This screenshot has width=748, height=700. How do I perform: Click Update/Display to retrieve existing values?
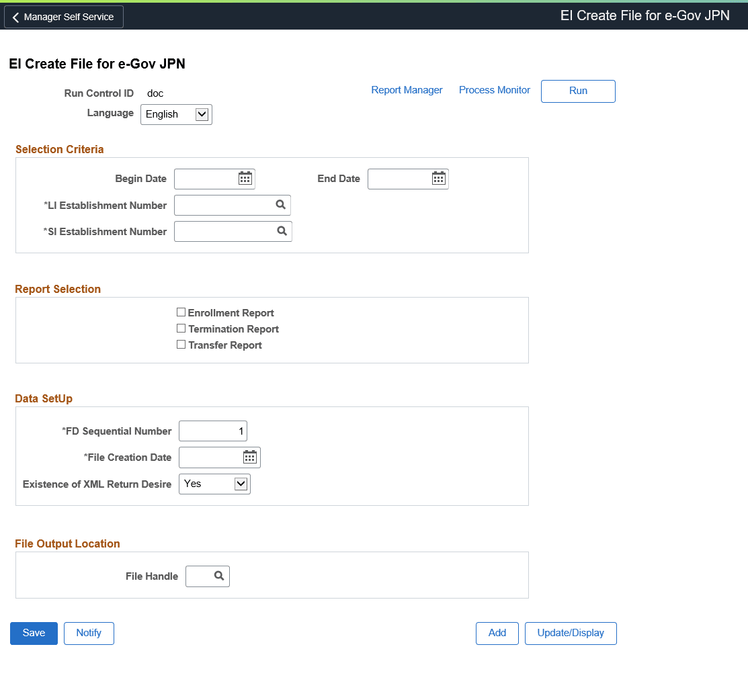tap(570, 633)
